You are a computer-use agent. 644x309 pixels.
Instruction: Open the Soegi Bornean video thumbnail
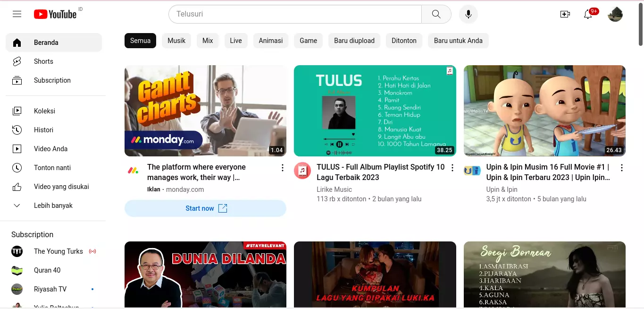click(x=544, y=275)
